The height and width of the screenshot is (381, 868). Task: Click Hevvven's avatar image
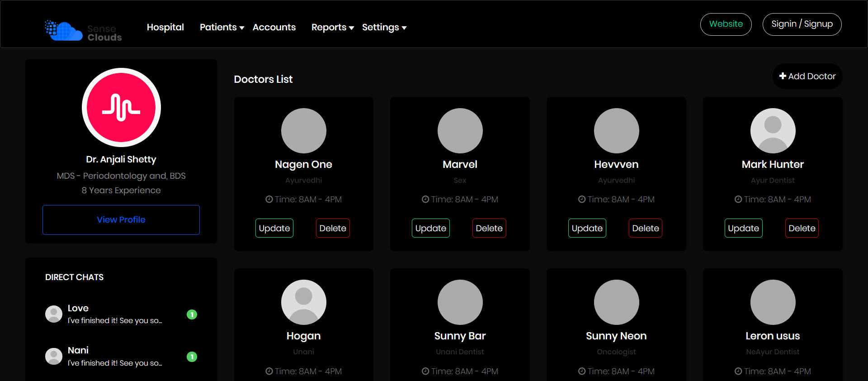coord(617,131)
